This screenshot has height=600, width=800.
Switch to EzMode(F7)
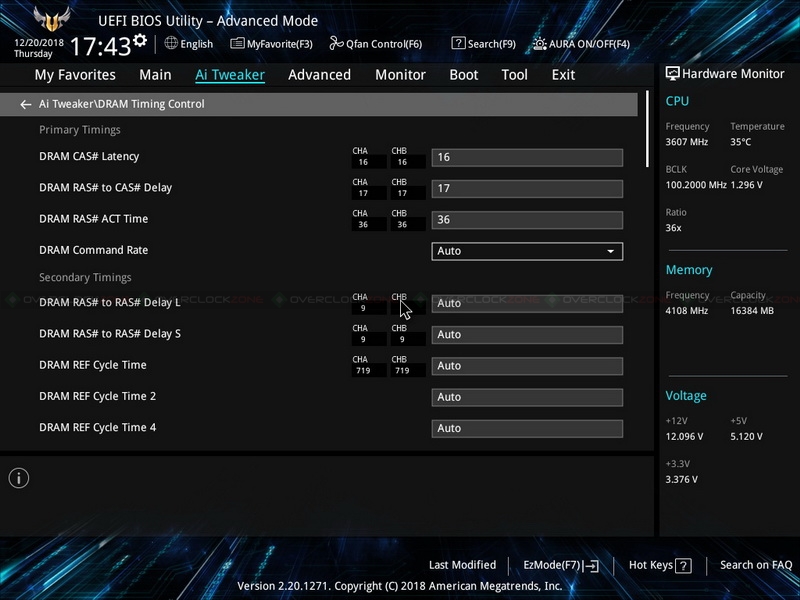(561, 565)
